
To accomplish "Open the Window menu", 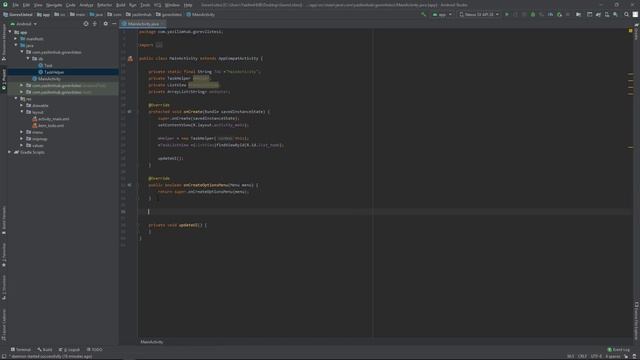I will click(x=172, y=5).
